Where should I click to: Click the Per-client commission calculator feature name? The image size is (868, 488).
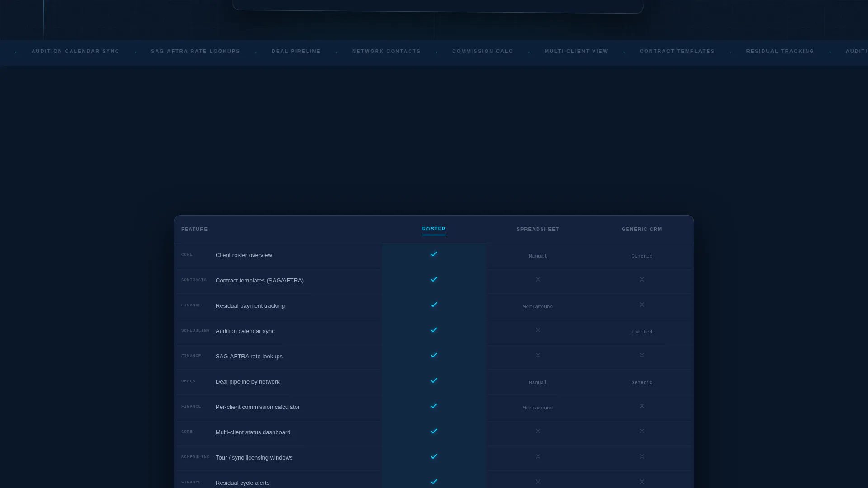coord(258,407)
